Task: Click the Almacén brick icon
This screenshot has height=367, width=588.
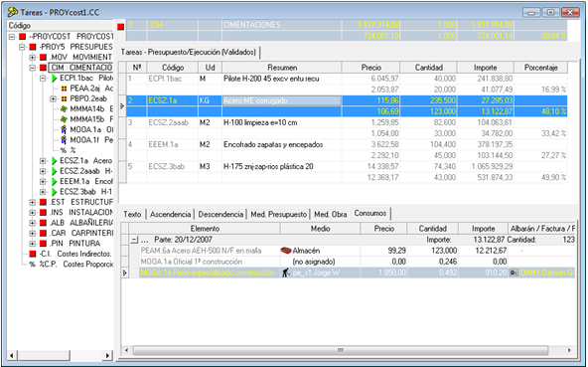Action: [286, 251]
